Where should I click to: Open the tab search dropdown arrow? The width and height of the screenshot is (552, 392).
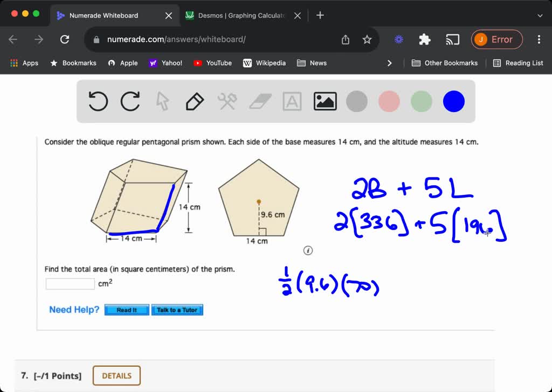[x=540, y=16]
